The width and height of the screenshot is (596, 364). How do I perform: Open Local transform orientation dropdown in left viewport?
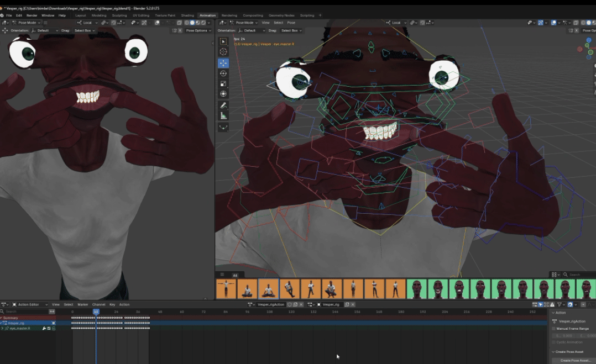[x=87, y=23]
